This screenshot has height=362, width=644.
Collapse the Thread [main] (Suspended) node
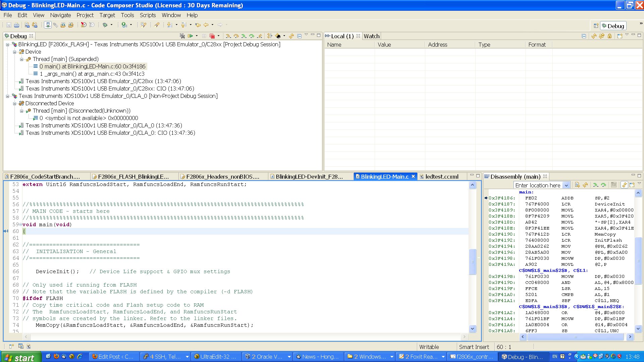coord(22,59)
